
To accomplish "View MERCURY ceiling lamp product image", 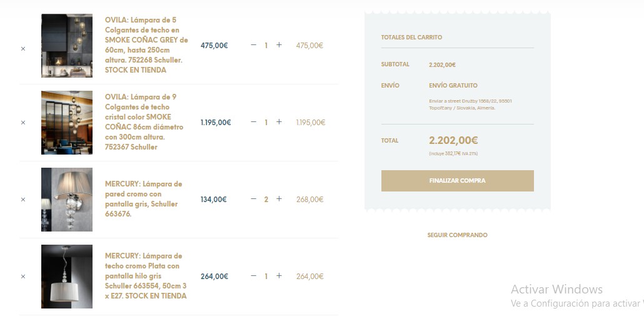I will click(x=67, y=277).
